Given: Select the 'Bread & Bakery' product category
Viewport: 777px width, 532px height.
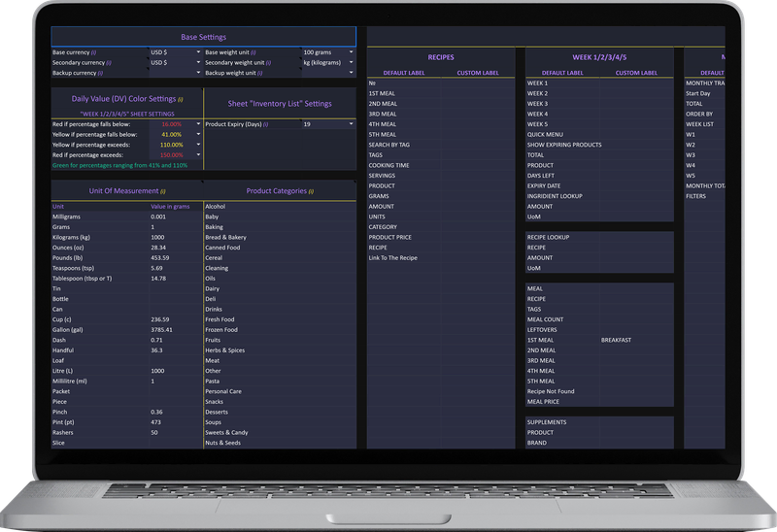Looking at the screenshot, I should pyautogui.click(x=225, y=237).
